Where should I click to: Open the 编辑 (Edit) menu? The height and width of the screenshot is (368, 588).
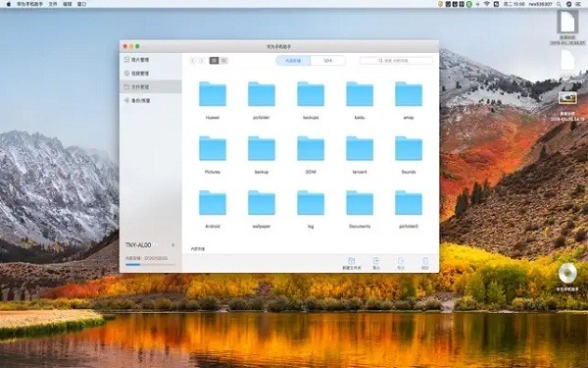(68, 4)
